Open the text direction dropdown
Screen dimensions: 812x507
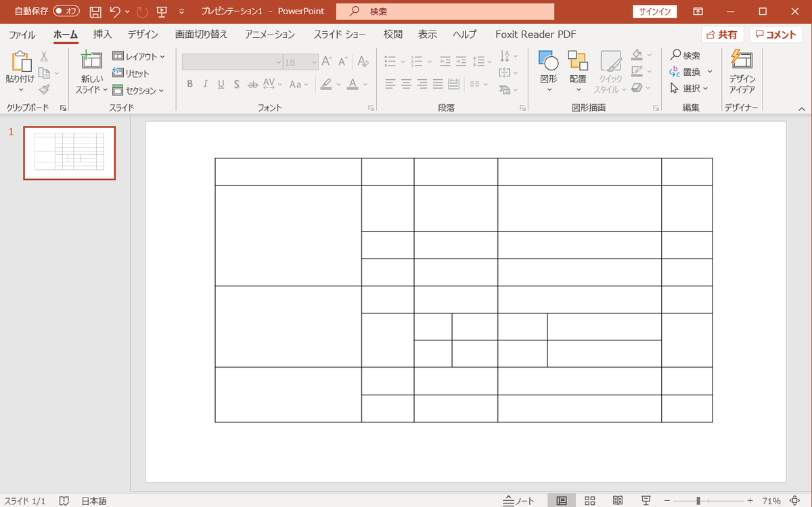tap(508, 56)
